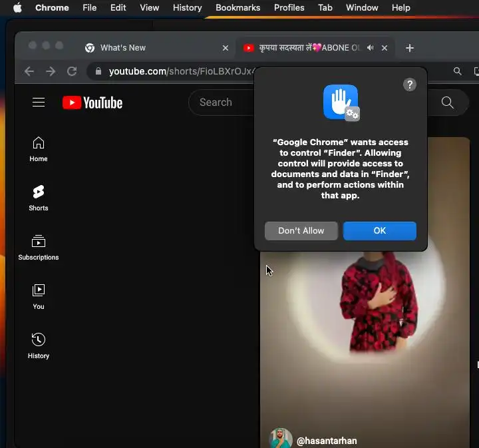The width and height of the screenshot is (479, 448).
Task: Open the Bookmarks menu
Action: coord(238,7)
